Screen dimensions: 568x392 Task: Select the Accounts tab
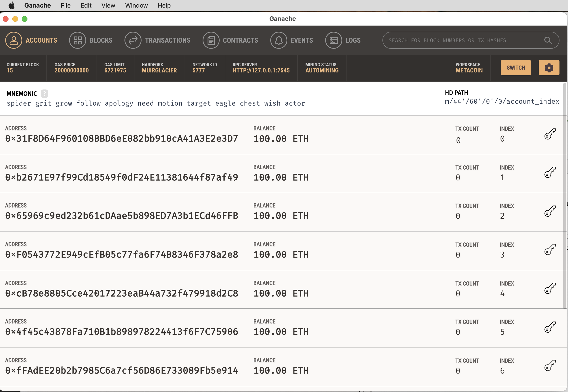coord(31,40)
